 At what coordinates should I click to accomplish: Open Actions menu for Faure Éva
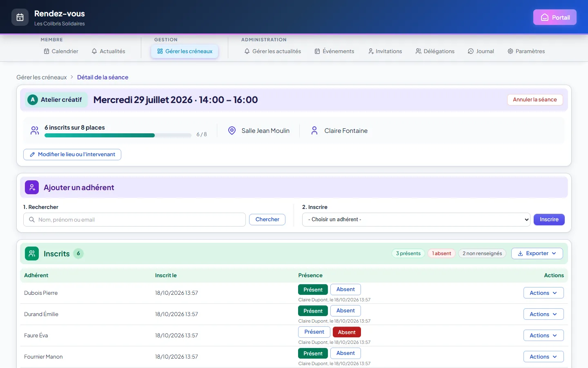[543, 335]
